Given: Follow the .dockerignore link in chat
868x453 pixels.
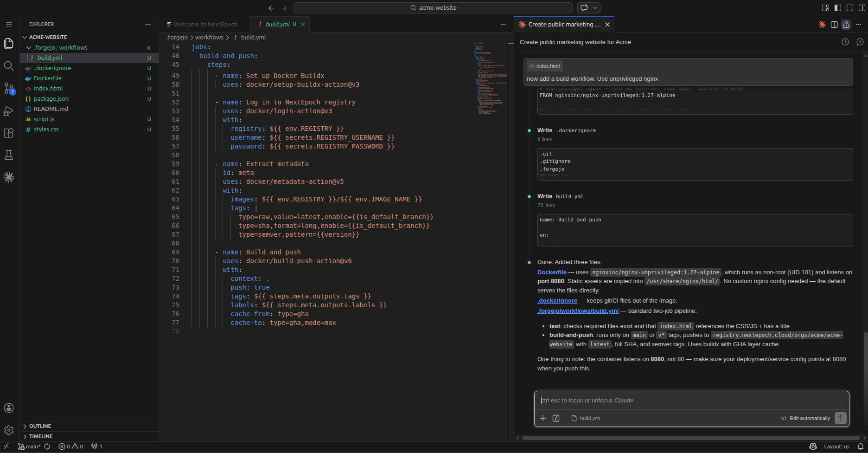Looking at the screenshot, I should 557,301.
